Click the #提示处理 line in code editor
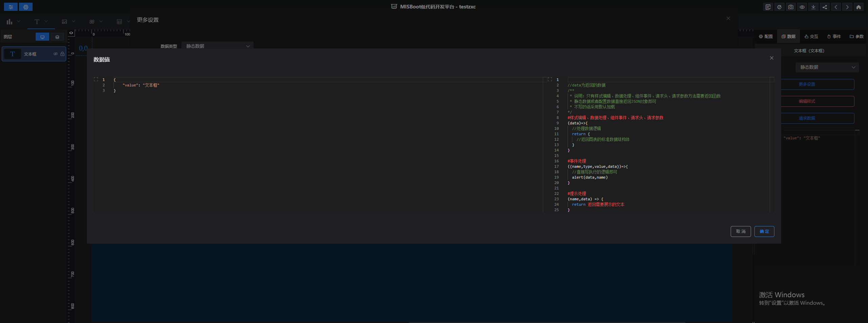This screenshot has height=323, width=868. pos(577,194)
